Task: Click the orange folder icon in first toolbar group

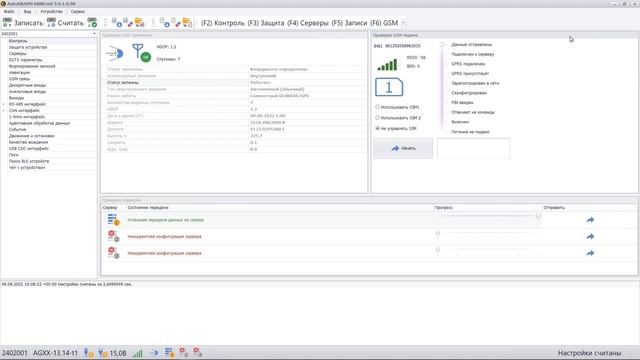Action: point(140,23)
